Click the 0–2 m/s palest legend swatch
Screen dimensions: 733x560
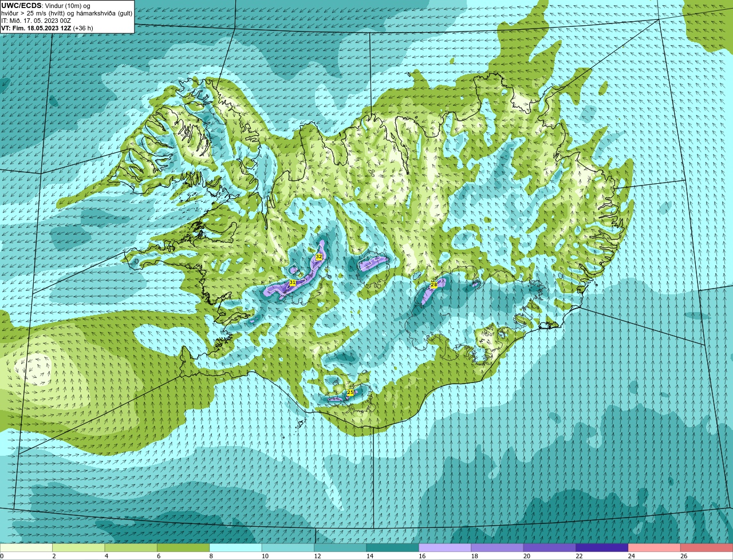pos(26,547)
